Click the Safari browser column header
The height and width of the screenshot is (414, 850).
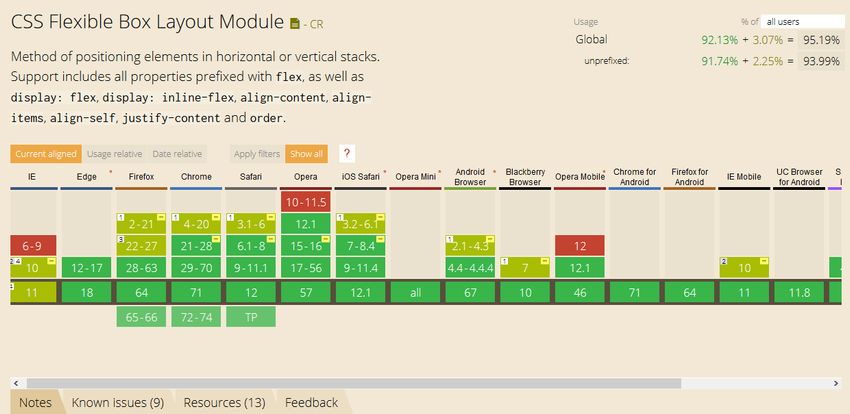click(250, 177)
